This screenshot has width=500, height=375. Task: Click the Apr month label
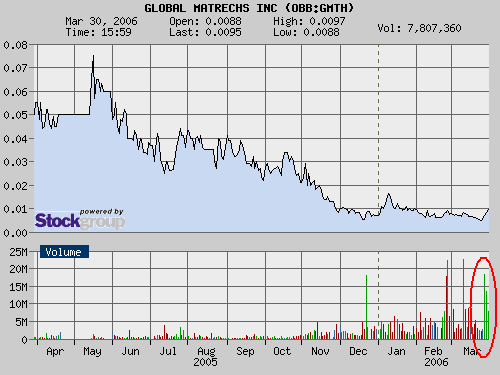(x=55, y=351)
